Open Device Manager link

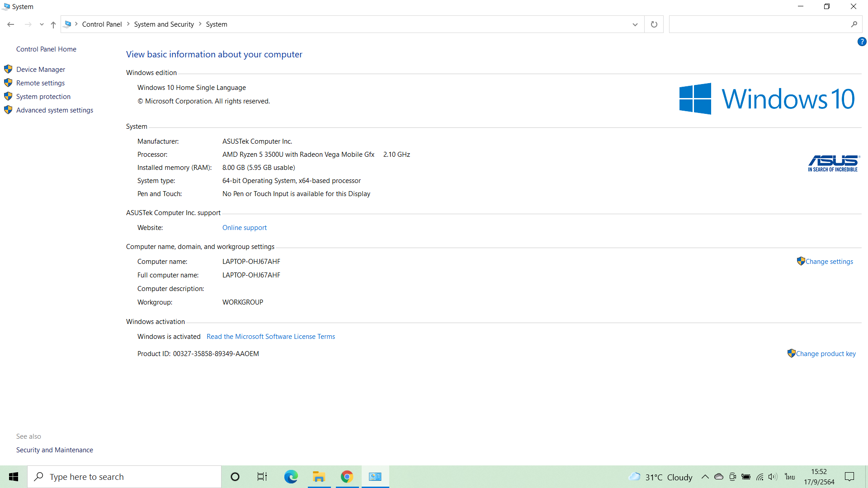click(x=41, y=70)
